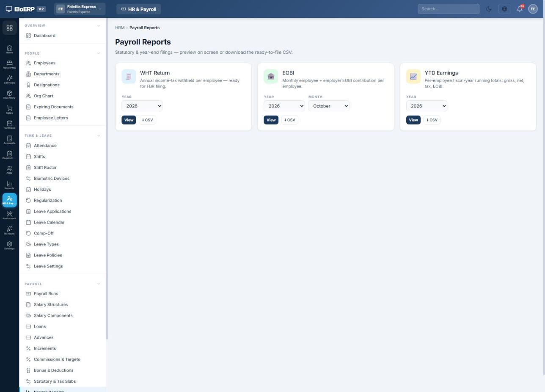545x392 pixels.
Task: Collapse the Overview sidebar section
Action: 99,26
